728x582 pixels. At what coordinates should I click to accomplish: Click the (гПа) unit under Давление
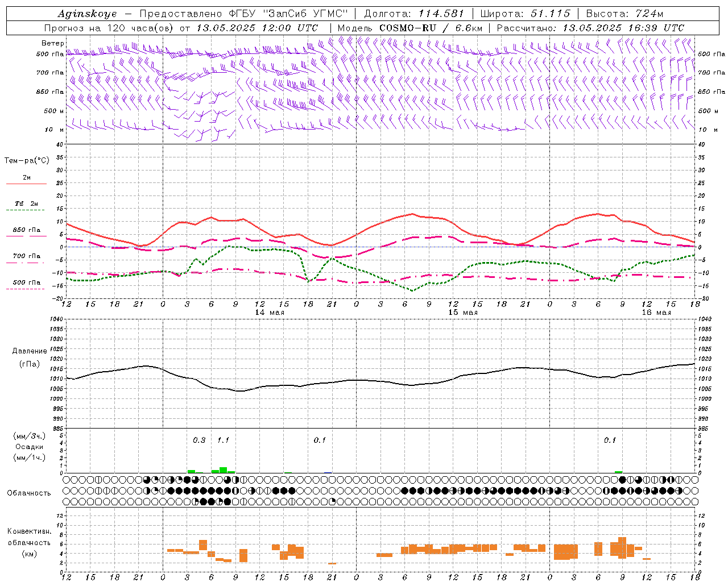click(x=28, y=364)
